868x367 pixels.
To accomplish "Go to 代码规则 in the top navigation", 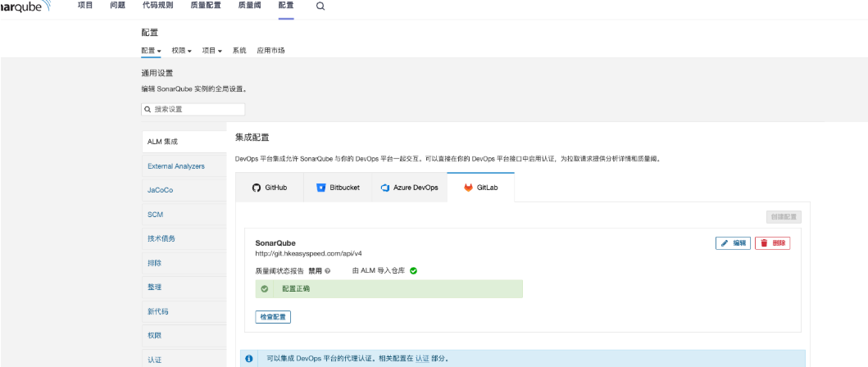I will 157,6.
